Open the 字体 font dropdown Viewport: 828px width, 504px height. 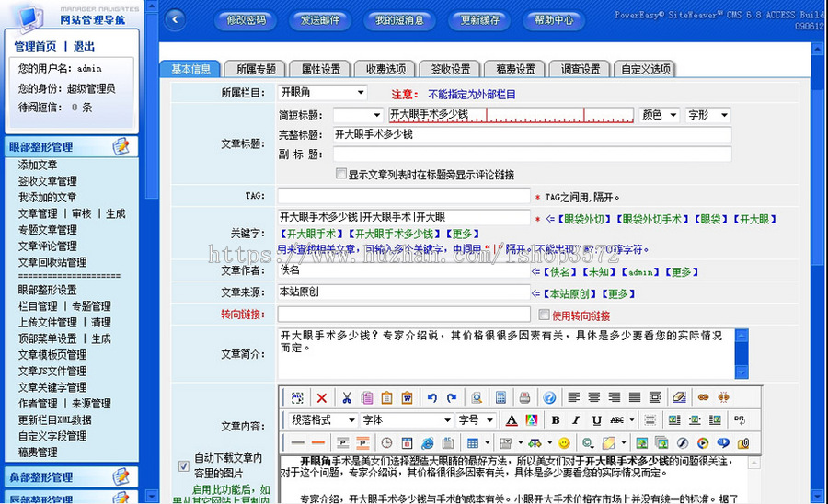tap(407, 420)
